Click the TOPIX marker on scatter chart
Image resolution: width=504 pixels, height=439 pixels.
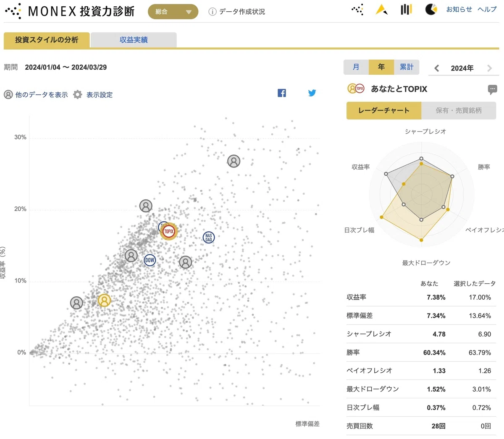point(169,231)
